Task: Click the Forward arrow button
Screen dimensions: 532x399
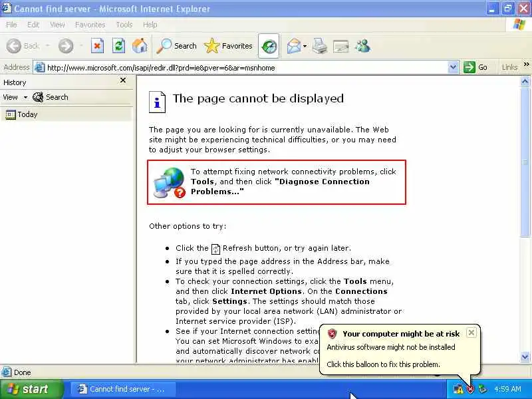Action: point(65,46)
